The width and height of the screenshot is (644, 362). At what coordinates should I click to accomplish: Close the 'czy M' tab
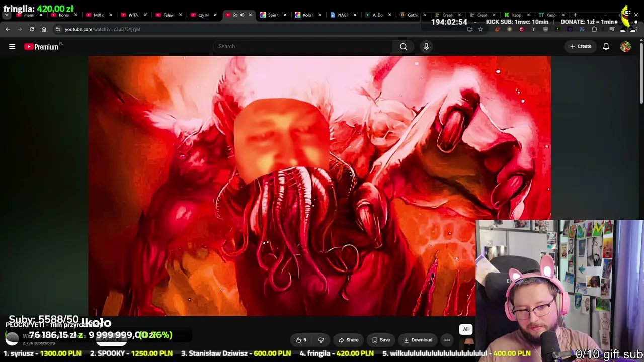pos(215,15)
